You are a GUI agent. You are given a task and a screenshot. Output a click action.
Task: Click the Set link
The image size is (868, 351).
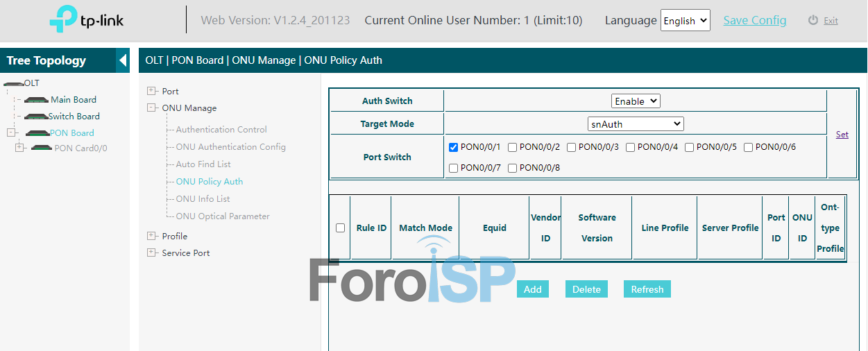click(x=842, y=135)
